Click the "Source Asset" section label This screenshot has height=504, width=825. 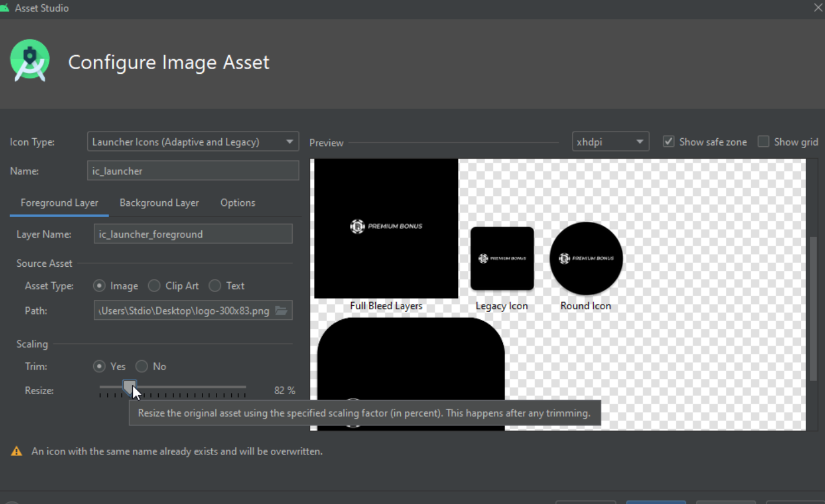(44, 263)
